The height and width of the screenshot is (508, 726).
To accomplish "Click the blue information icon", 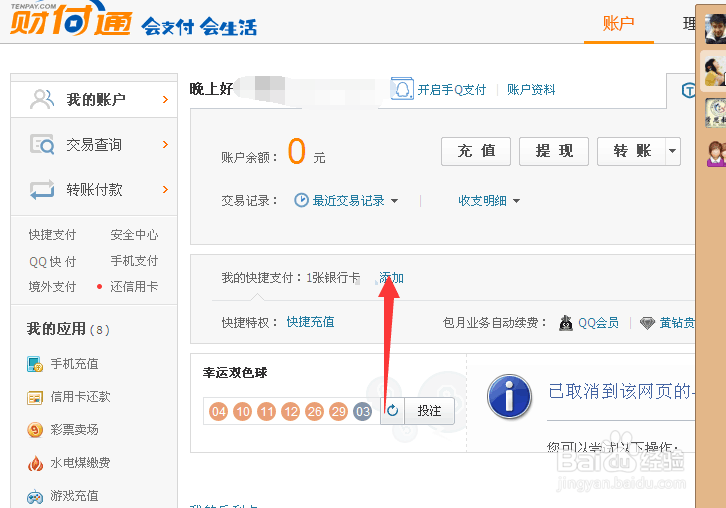I will [x=509, y=396].
